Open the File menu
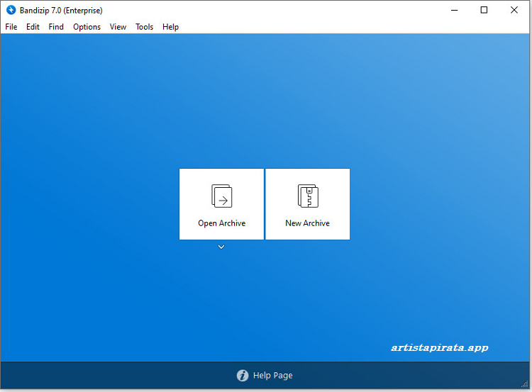Viewport: 532px width, 392px height. click(x=11, y=27)
